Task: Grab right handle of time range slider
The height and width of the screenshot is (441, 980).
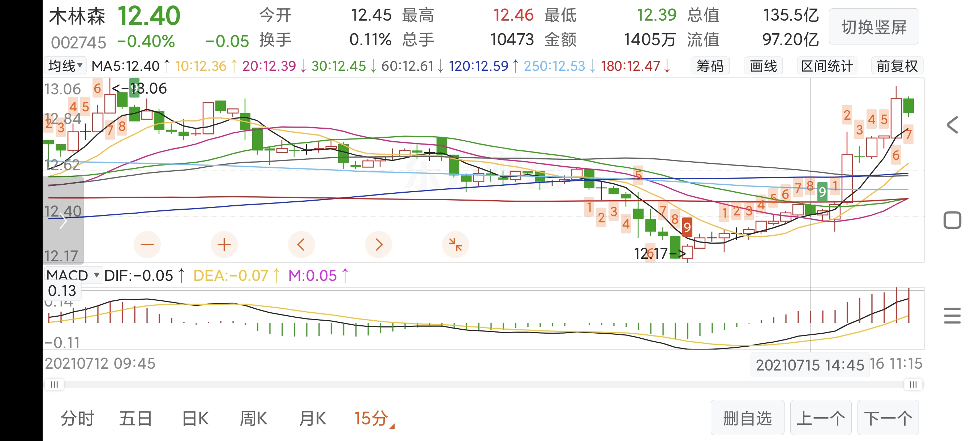Action: 913,384
